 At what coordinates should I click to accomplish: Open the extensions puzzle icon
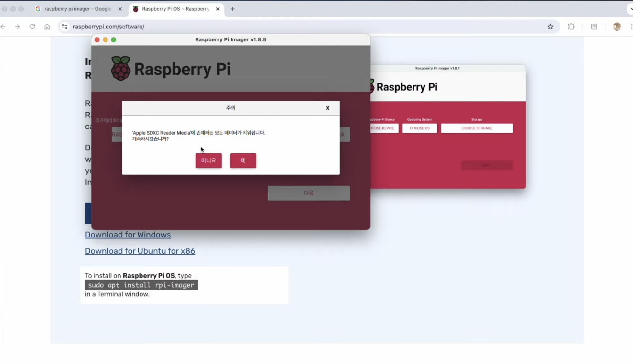pos(571,27)
